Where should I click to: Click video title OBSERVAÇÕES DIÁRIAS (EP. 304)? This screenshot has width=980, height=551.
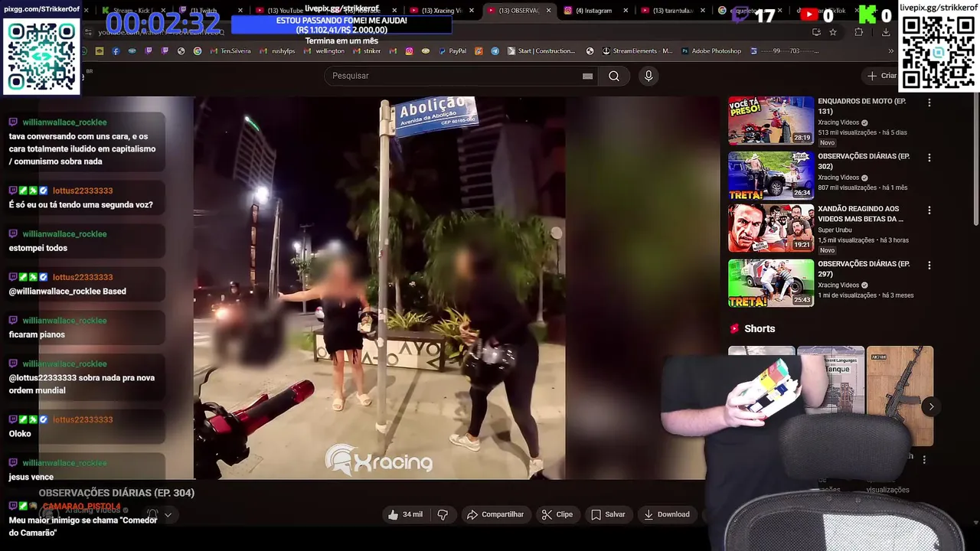(x=116, y=493)
